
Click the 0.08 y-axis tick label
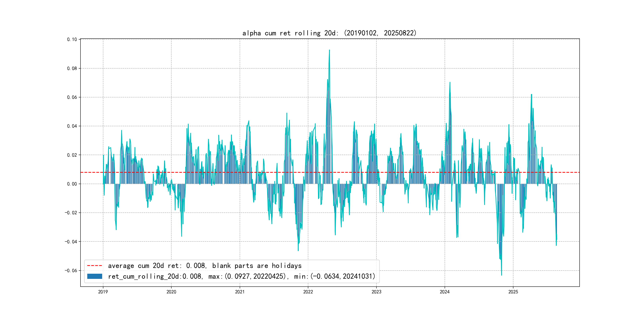pyautogui.click(x=72, y=69)
